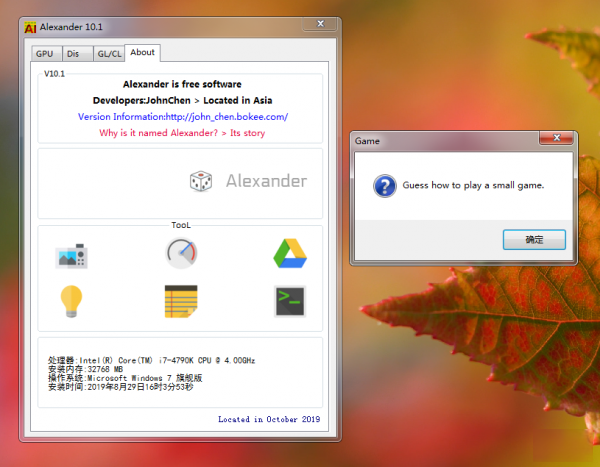Screen dimensions: 600x467
Task: Select the GL/CL tab
Action: click(x=108, y=54)
